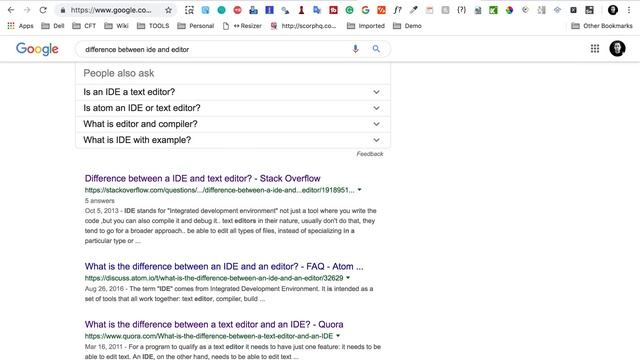Reload the page with the refresh icon
640x360 pixels.
point(43,10)
